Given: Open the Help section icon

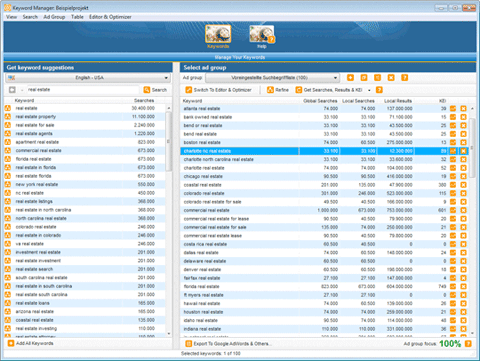Looking at the screenshot, I should tap(262, 37).
